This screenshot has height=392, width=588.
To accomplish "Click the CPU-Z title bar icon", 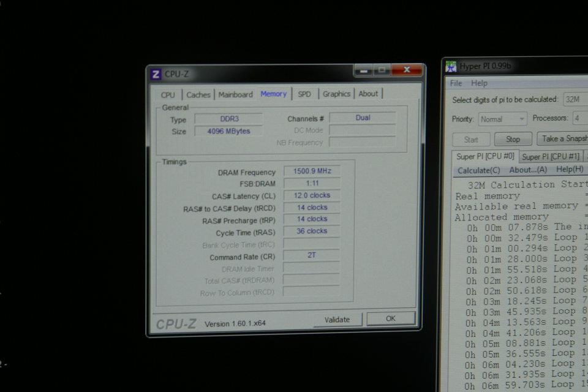I will [x=156, y=74].
